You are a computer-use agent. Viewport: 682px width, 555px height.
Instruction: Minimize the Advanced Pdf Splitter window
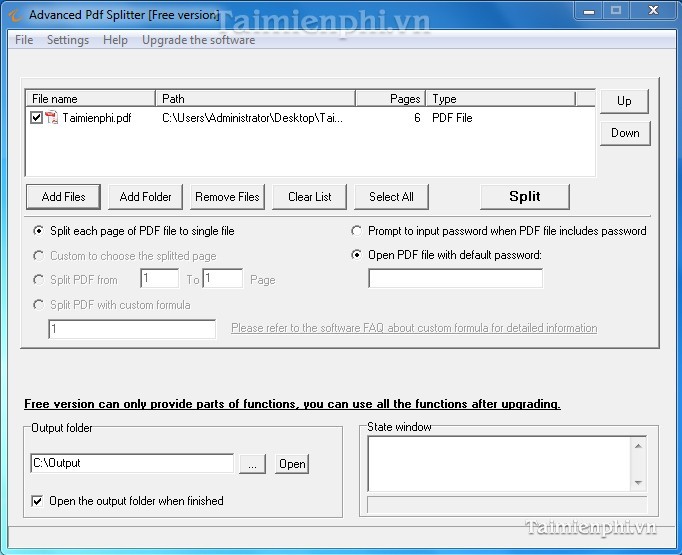click(589, 10)
